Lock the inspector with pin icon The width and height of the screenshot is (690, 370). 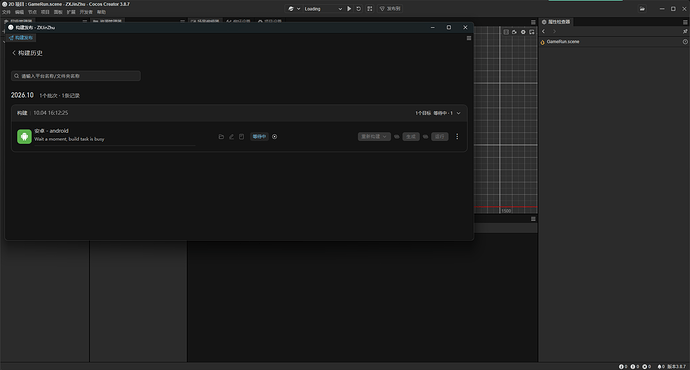(685, 31)
